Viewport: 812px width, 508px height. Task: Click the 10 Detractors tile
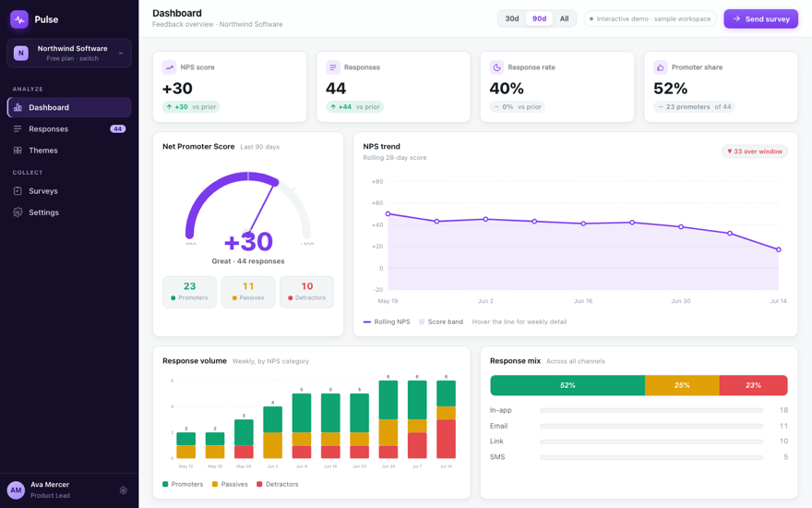point(306,292)
